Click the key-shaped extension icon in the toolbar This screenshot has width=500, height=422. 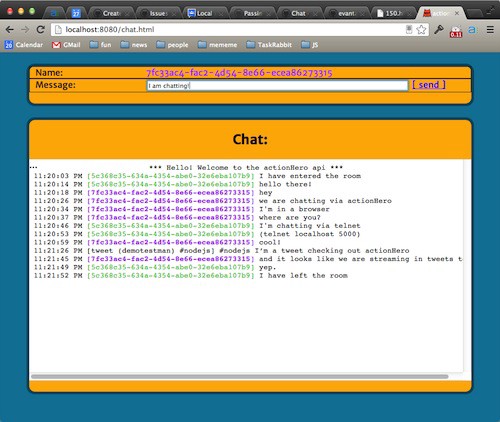point(439,30)
